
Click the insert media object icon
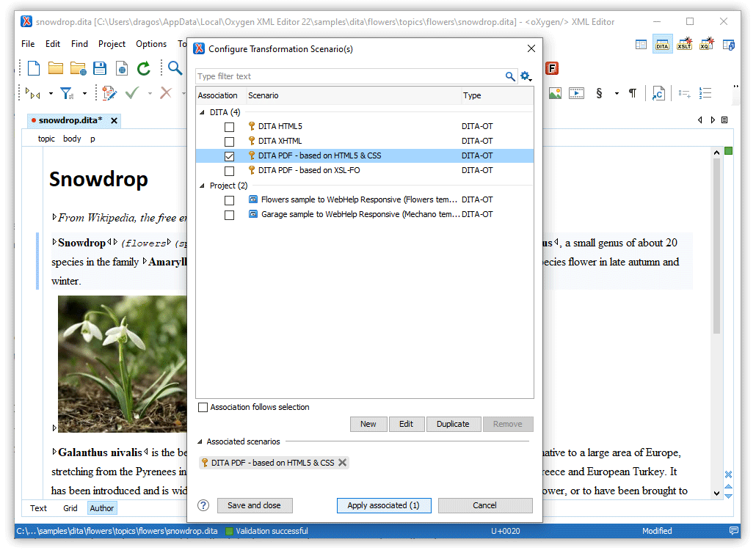[x=576, y=93]
